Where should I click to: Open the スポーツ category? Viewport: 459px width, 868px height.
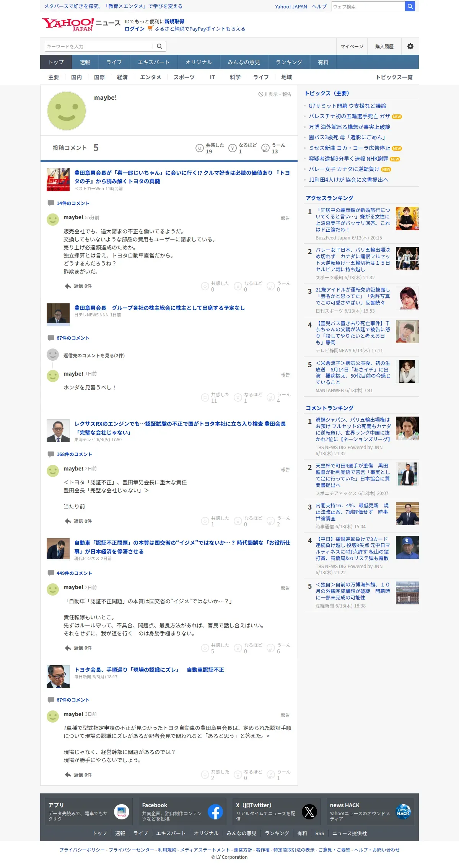point(184,77)
